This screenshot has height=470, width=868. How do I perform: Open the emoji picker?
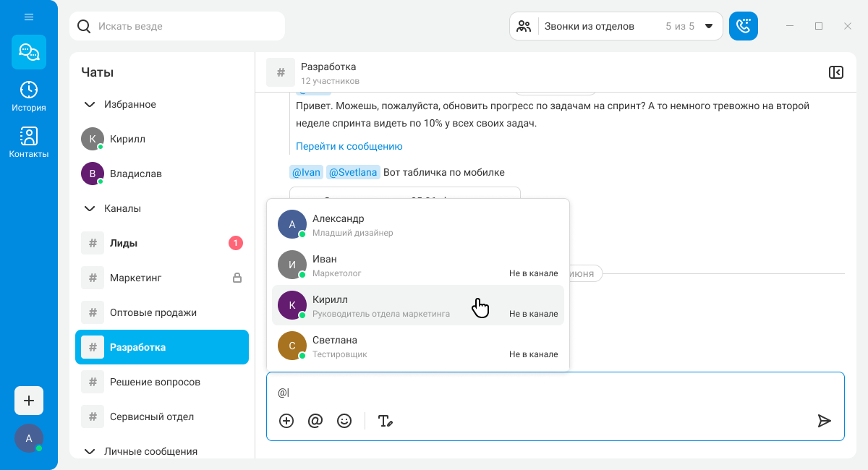pos(344,421)
